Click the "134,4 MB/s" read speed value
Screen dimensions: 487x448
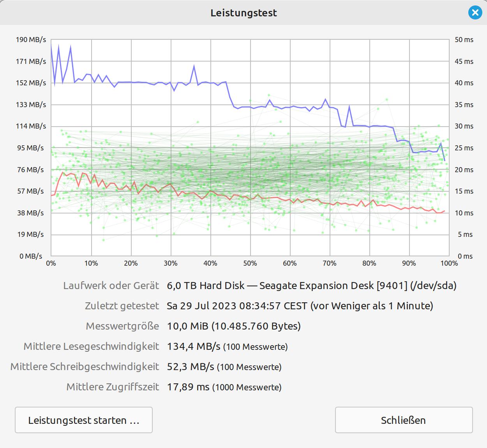(194, 346)
